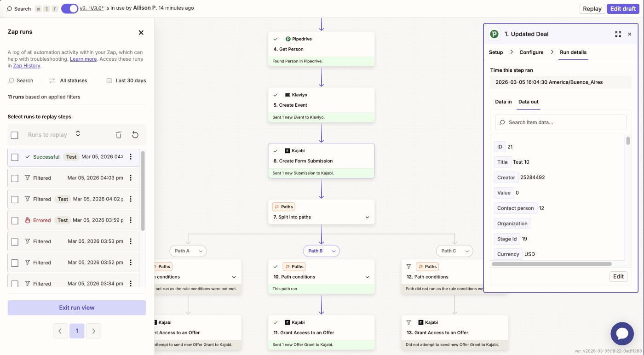Select the Klaviyo Create Event step

[321, 105]
